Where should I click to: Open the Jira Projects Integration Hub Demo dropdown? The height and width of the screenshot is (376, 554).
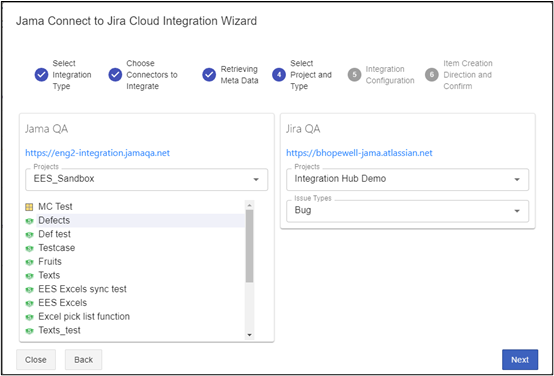coord(408,180)
